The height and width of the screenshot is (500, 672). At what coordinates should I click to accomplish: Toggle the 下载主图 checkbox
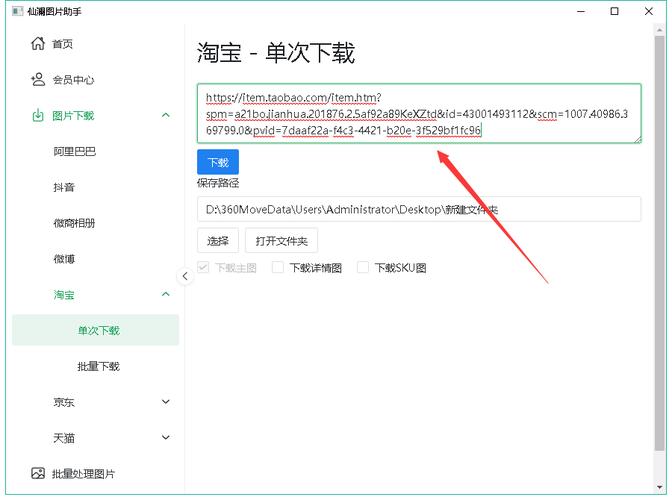[x=203, y=267]
